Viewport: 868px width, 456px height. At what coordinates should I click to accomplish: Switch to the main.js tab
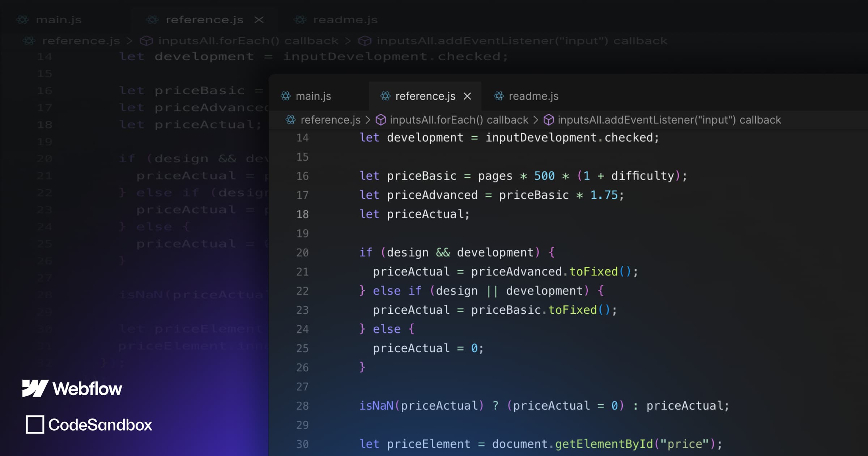pyautogui.click(x=313, y=96)
